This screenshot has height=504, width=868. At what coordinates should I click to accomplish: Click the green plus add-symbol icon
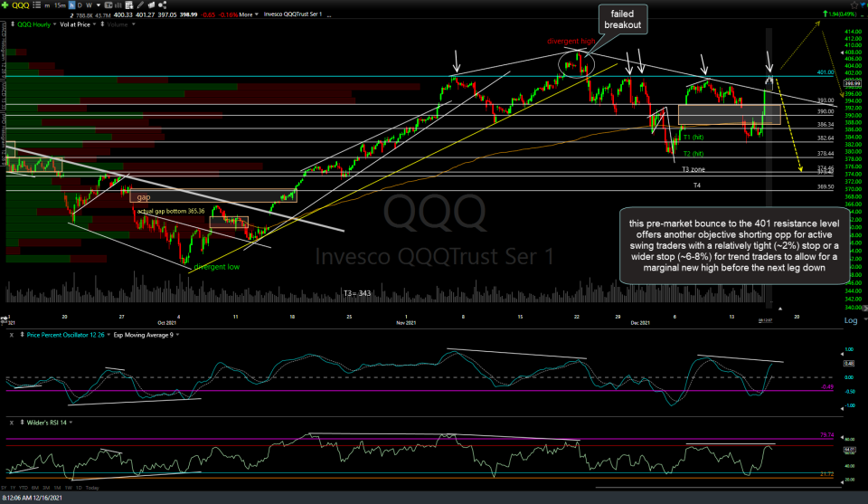tap(5, 5)
